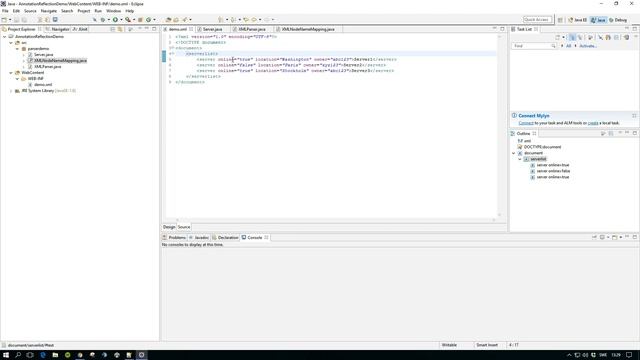This screenshot has height=360, width=640.
Task: Toggle Scheduled view in Task List
Action: click(x=580, y=37)
